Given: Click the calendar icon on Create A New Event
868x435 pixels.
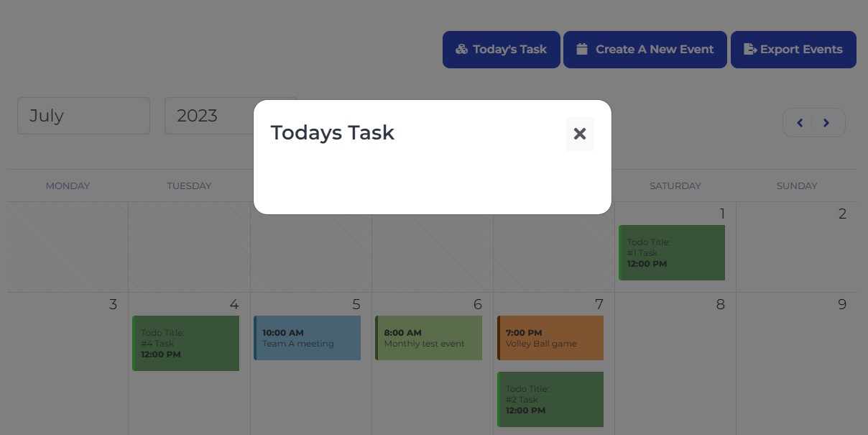Looking at the screenshot, I should 583,49.
